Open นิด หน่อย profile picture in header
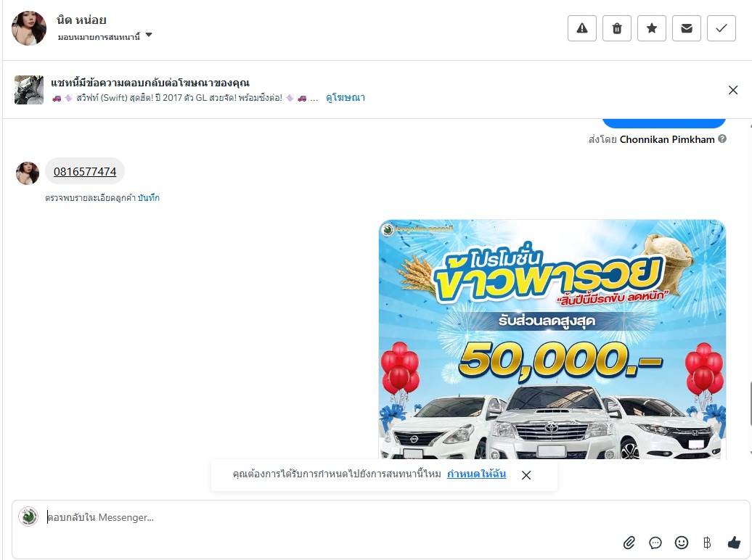The width and height of the screenshot is (752, 560). [x=29, y=28]
